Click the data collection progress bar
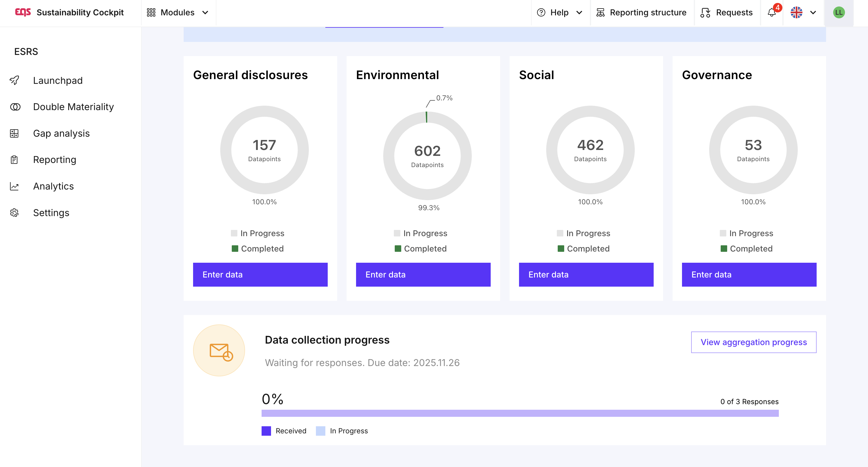 tap(520, 413)
